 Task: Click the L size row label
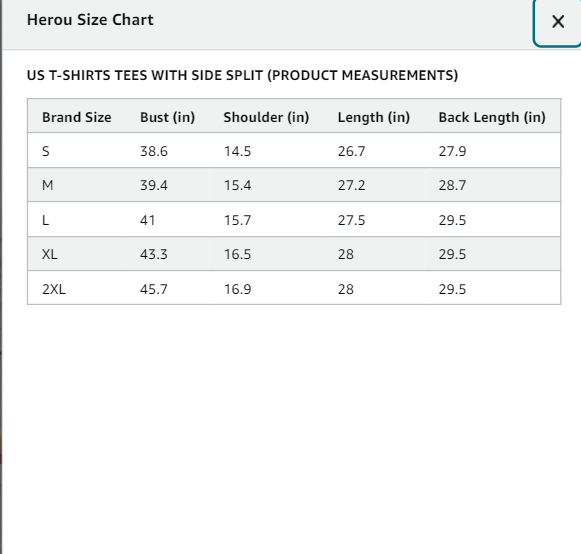coord(45,220)
